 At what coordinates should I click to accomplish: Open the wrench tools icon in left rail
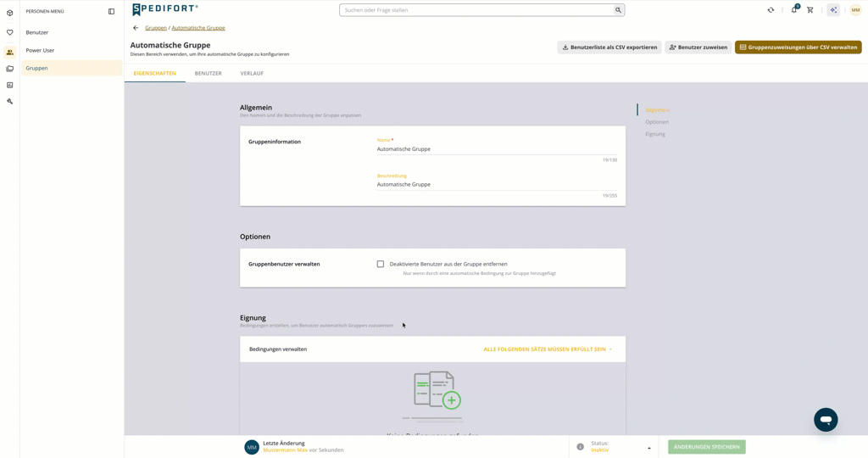pos(9,101)
